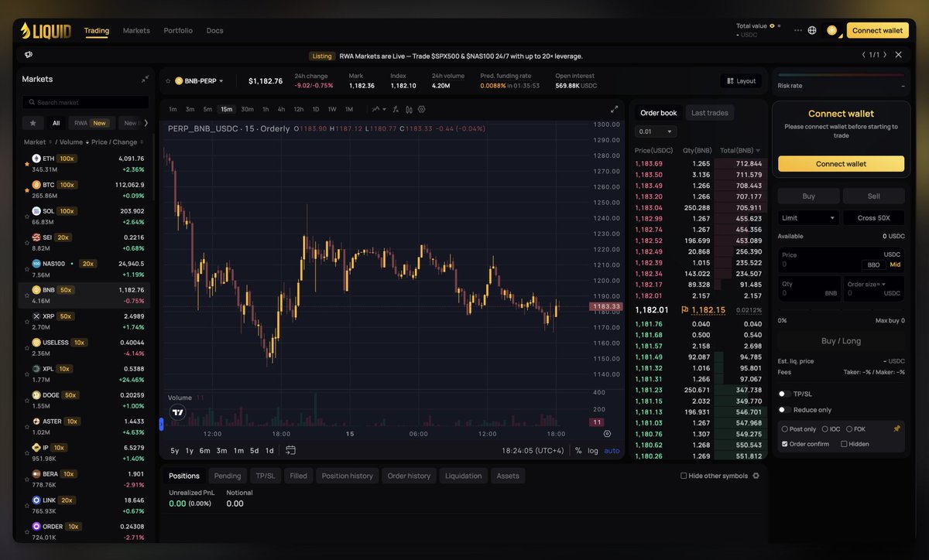Select the IOC radio option
The image size is (929, 560).
click(x=825, y=429)
